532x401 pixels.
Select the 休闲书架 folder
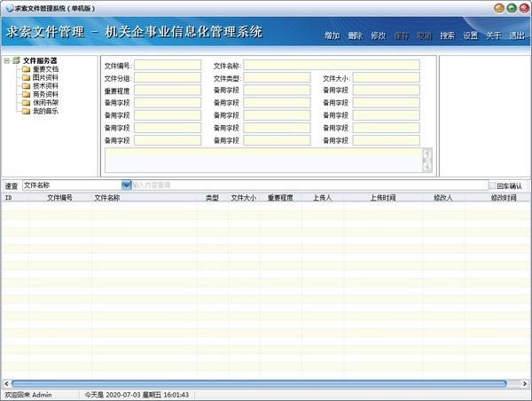[x=44, y=102]
